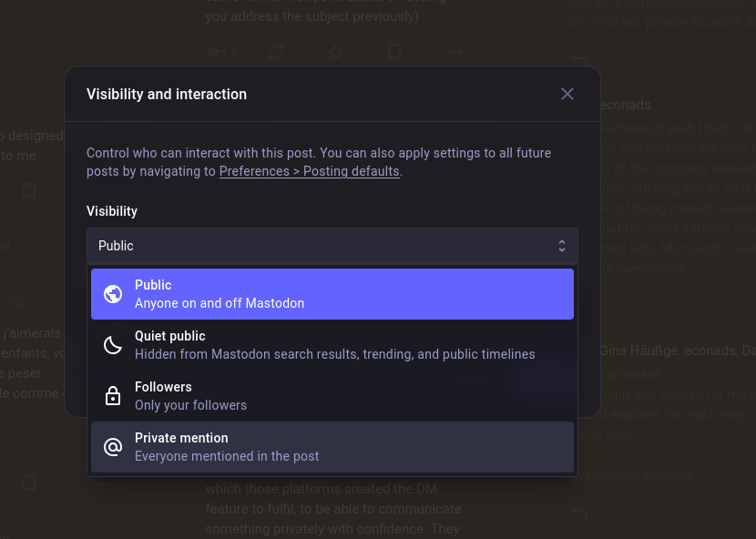Click the bookmark icon beside the star icon

click(x=393, y=53)
